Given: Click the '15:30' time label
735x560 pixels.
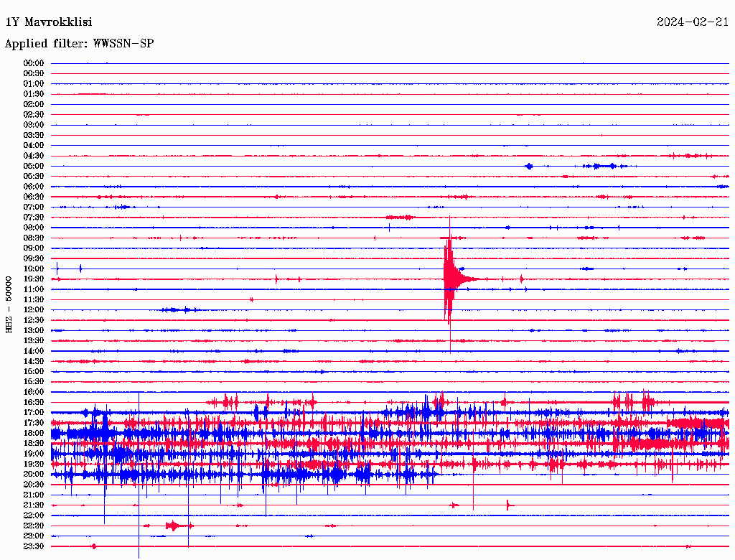Looking at the screenshot, I should pos(33,382).
